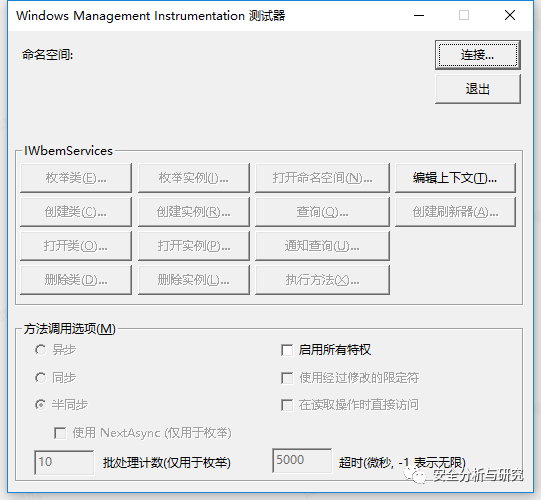Click the 批处理计数 input field
This screenshot has width=541, height=500.
pos(64,462)
